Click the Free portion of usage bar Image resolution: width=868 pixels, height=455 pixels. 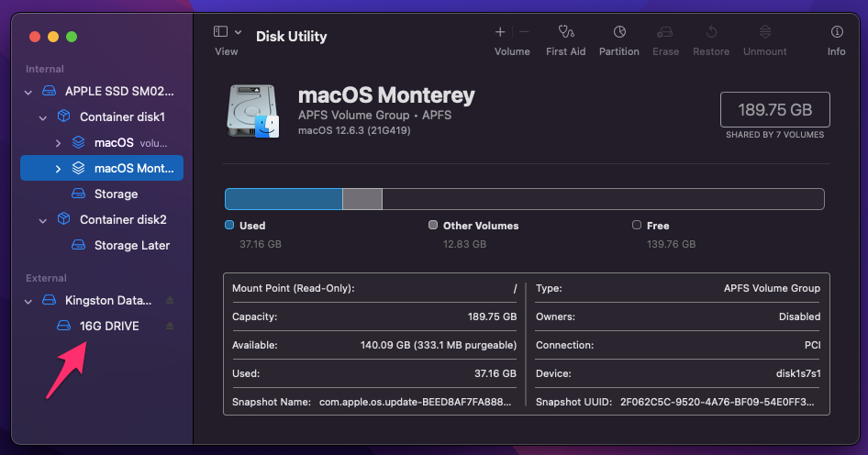click(x=603, y=199)
